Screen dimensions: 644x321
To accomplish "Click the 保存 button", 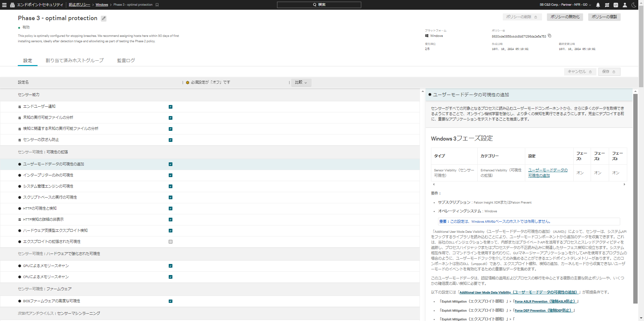I will click(x=609, y=72).
